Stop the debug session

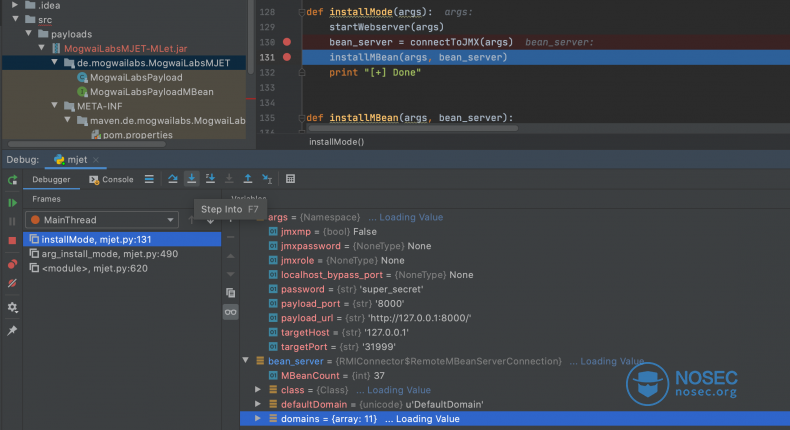tap(12, 240)
